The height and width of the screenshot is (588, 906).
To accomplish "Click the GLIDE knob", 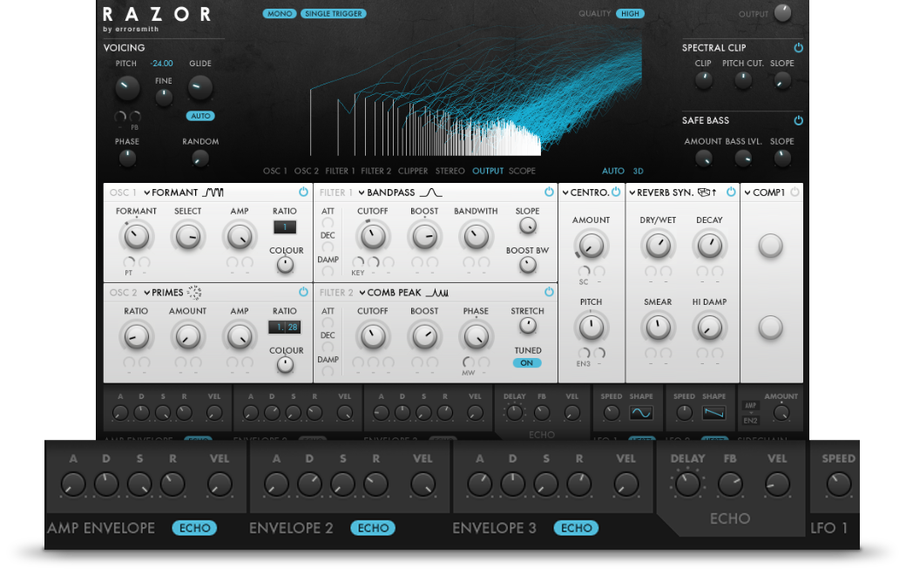I will click(x=200, y=87).
